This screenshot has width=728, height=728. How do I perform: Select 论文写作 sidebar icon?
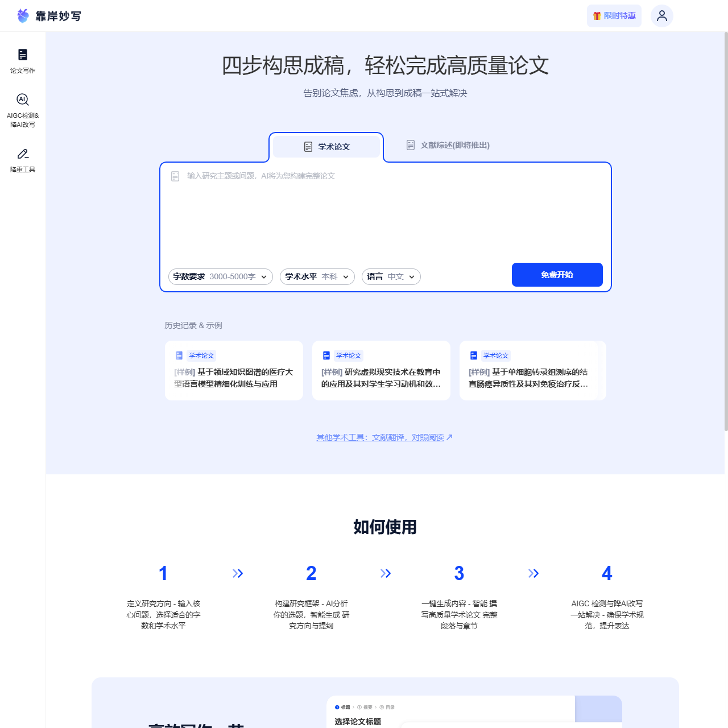23,55
